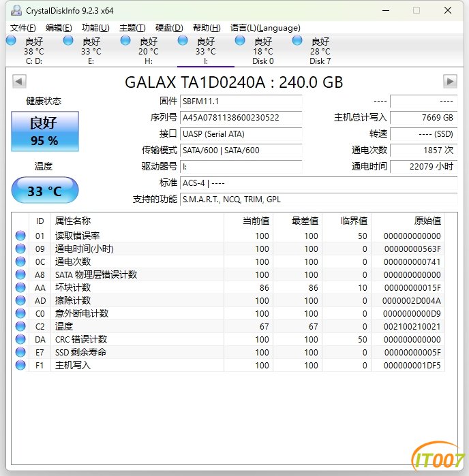
Task: Open the 主题(T) menu
Action: pyautogui.click(x=132, y=28)
